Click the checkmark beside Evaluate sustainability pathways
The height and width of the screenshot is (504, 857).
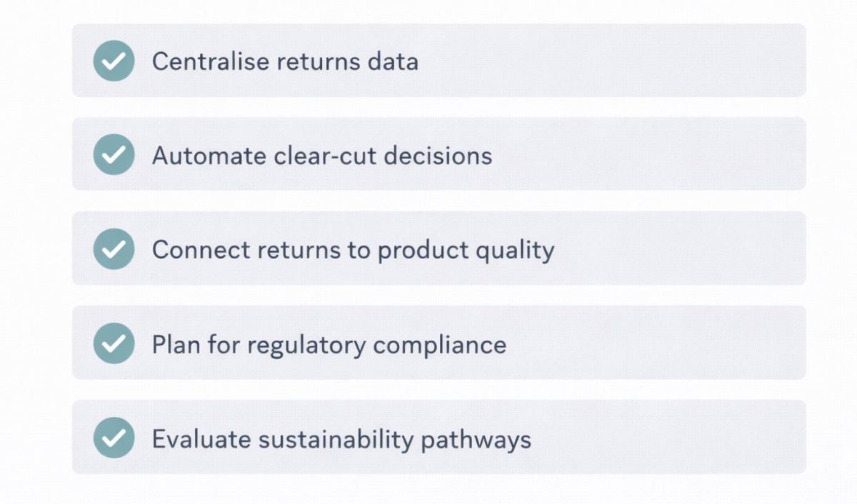pos(114,438)
